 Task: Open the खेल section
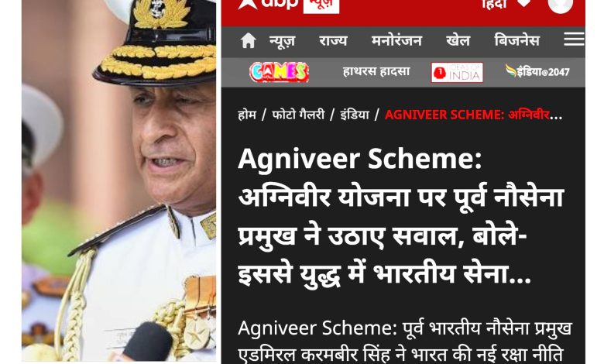tap(458, 40)
